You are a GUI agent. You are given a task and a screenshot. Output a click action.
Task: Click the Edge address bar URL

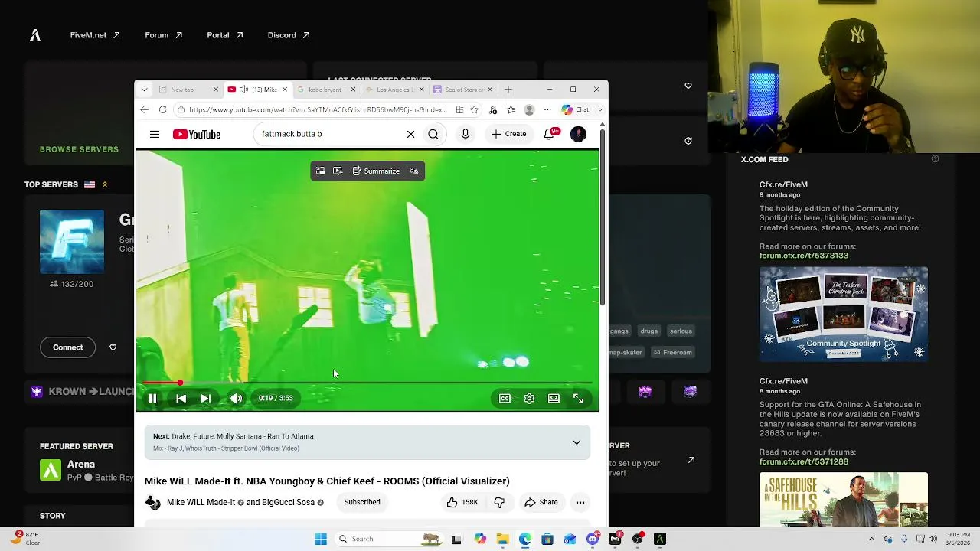318,109
